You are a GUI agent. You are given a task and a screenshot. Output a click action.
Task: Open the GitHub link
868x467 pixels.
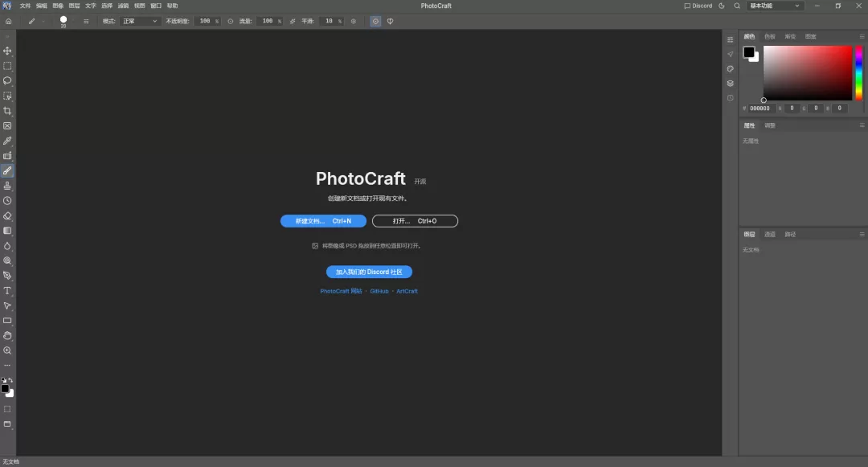coord(379,291)
